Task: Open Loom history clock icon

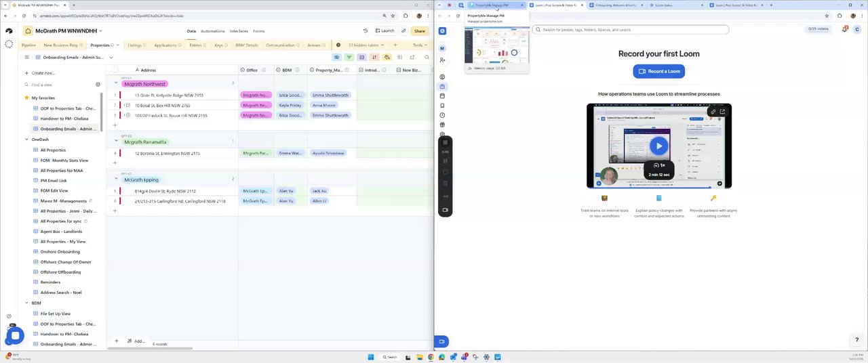Action: (x=442, y=114)
